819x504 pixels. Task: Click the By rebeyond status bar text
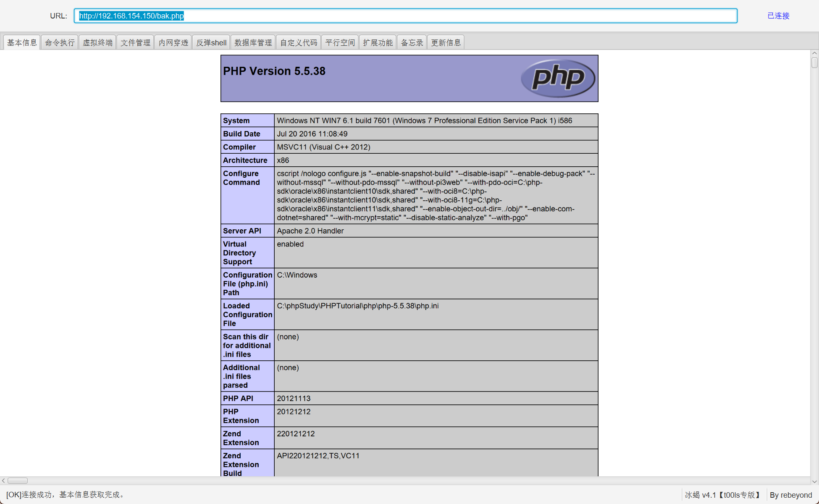(x=791, y=495)
